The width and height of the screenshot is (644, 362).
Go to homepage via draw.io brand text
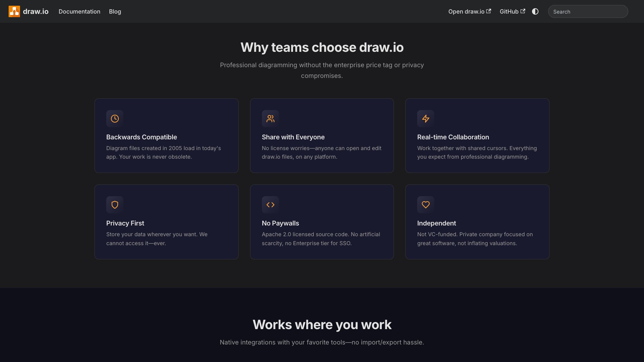pyautogui.click(x=36, y=11)
